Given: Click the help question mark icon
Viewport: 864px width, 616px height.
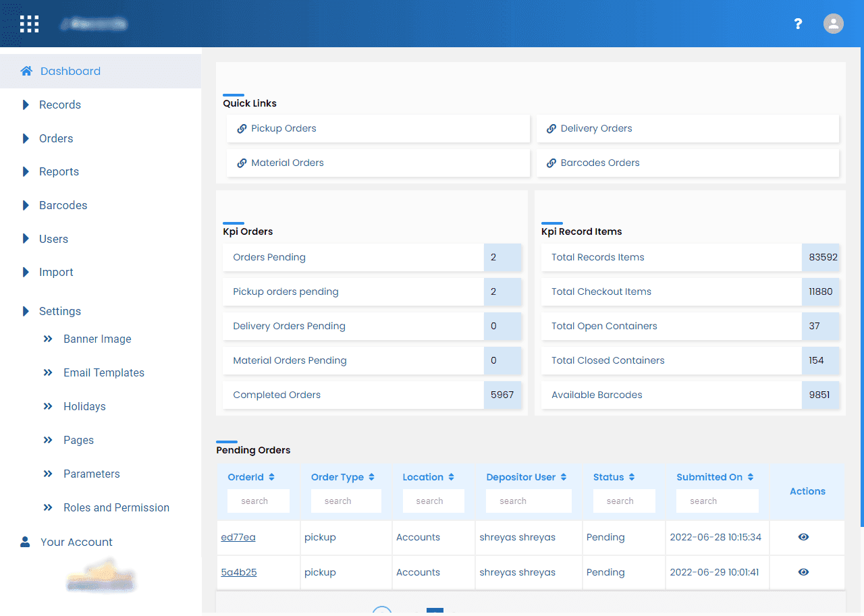Looking at the screenshot, I should [798, 24].
